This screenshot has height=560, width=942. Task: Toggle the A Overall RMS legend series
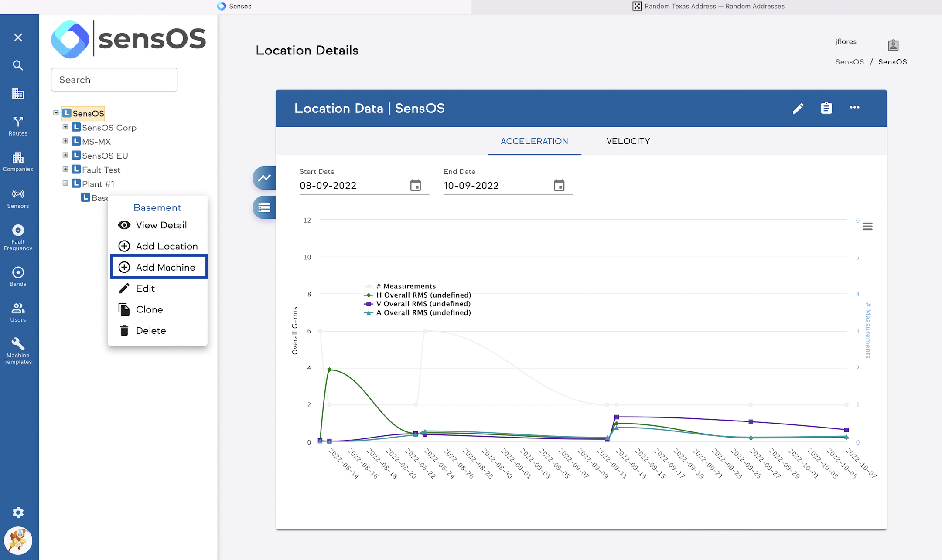pyautogui.click(x=417, y=312)
